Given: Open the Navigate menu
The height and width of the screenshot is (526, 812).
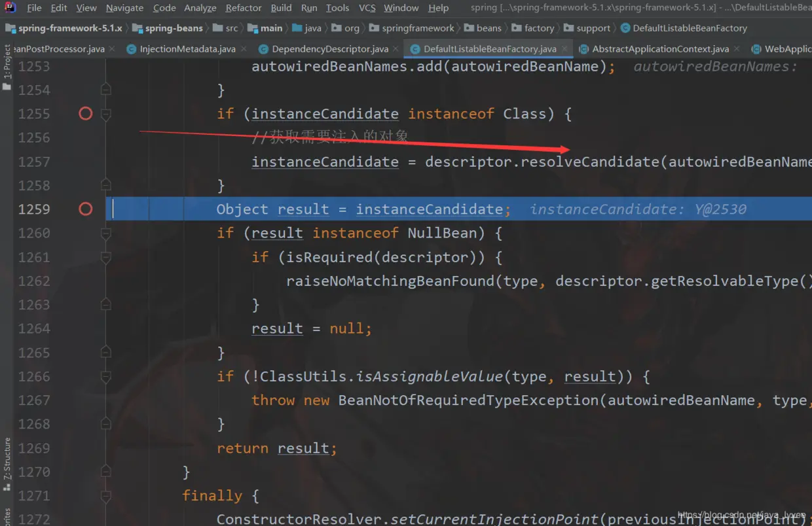Looking at the screenshot, I should click(x=124, y=8).
